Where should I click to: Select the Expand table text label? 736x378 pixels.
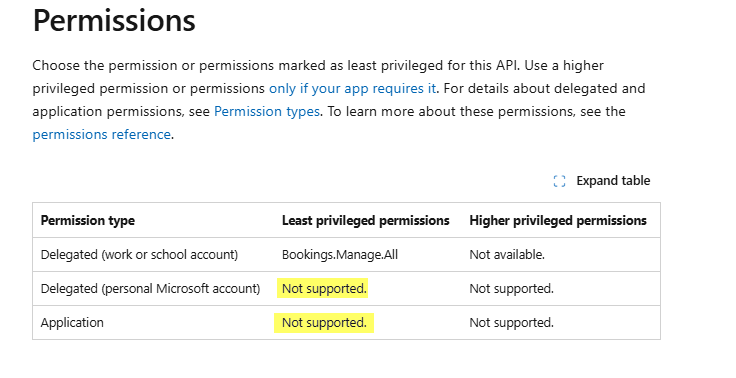click(x=613, y=181)
